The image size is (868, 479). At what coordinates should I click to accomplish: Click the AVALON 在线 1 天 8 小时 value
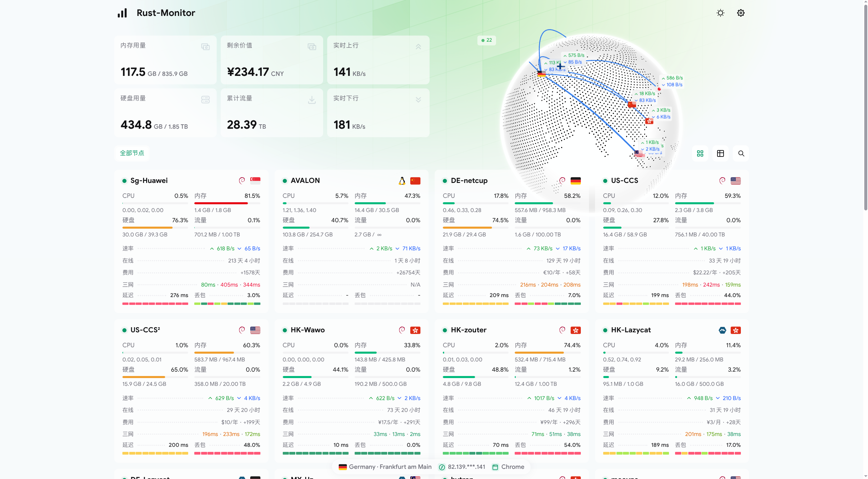[x=407, y=261]
